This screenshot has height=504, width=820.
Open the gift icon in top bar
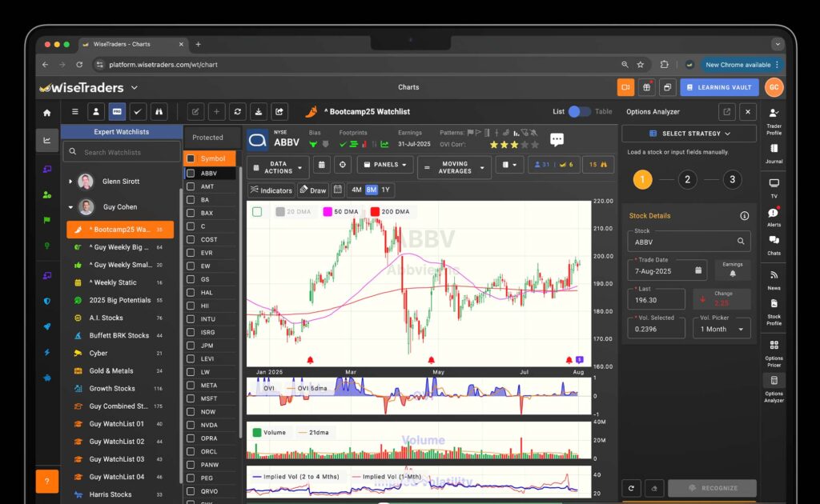pos(646,87)
